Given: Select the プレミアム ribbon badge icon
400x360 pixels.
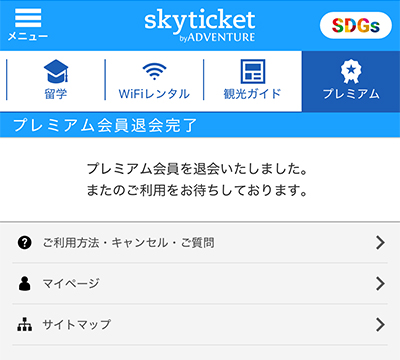Looking at the screenshot, I should pos(351,71).
